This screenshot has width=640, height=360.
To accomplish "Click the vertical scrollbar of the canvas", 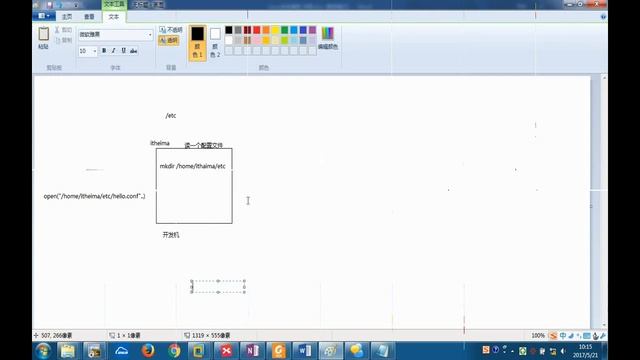I will 604,201.
